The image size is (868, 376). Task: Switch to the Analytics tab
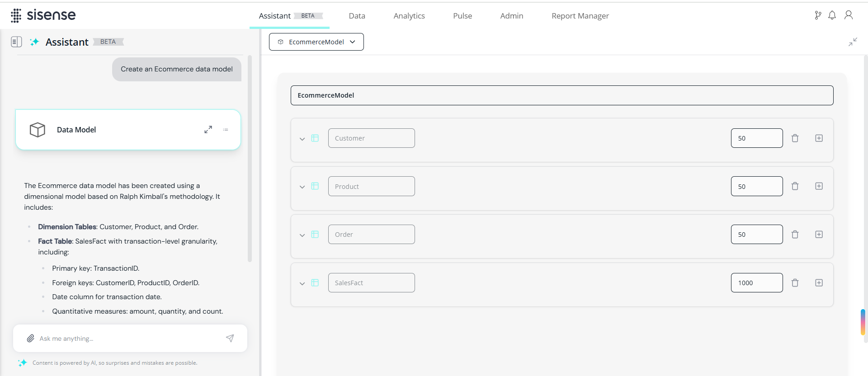pyautogui.click(x=409, y=16)
